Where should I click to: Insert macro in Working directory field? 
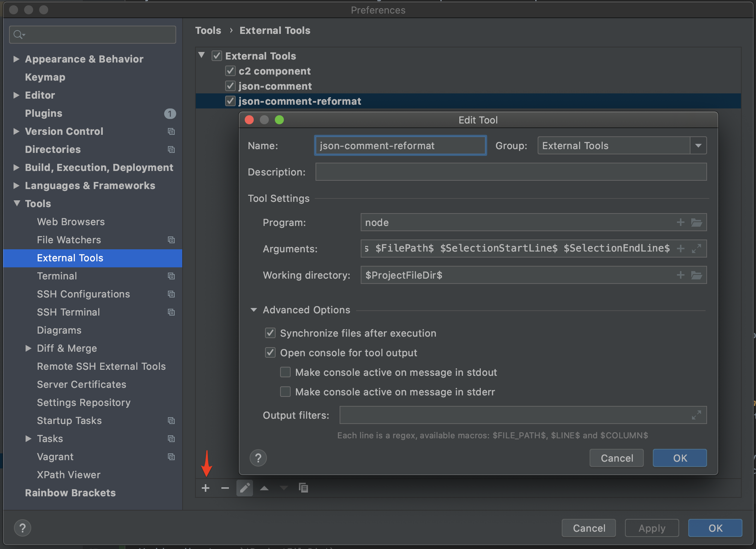(680, 275)
